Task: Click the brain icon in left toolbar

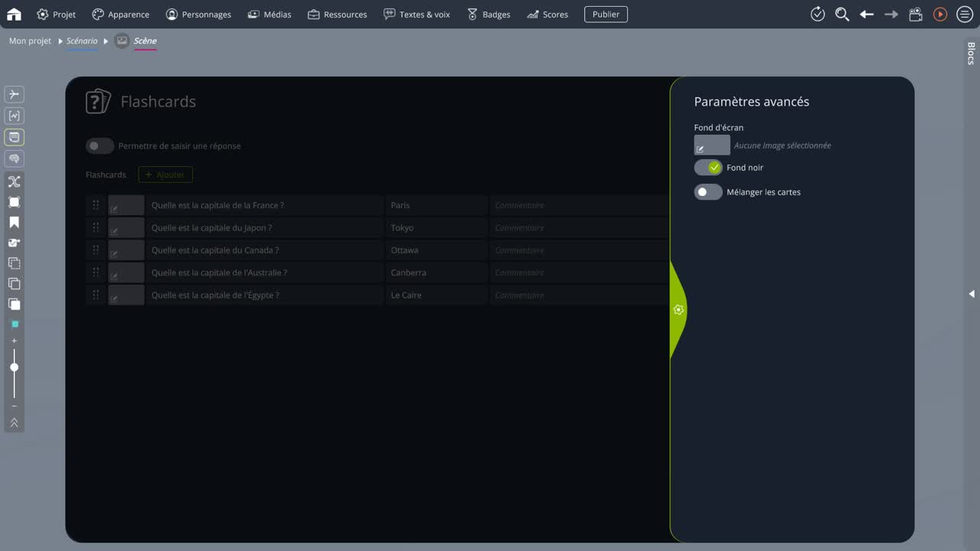Action: [x=14, y=158]
